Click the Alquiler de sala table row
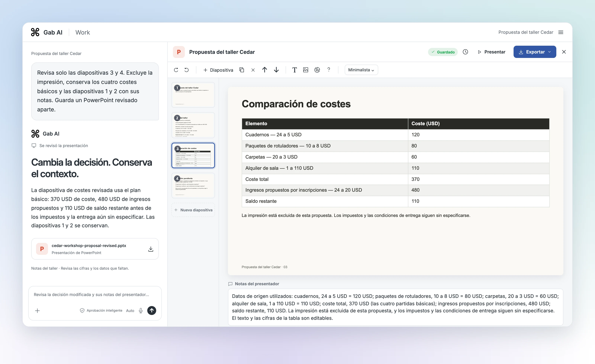The height and width of the screenshot is (364, 595). pos(395,168)
